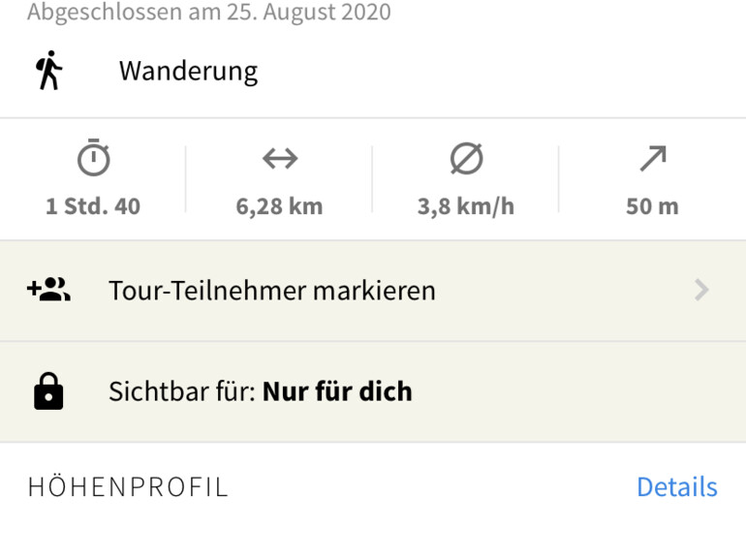746x560 pixels.
Task: Tap the Wanderung activity type label
Action: pyautogui.click(x=188, y=72)
